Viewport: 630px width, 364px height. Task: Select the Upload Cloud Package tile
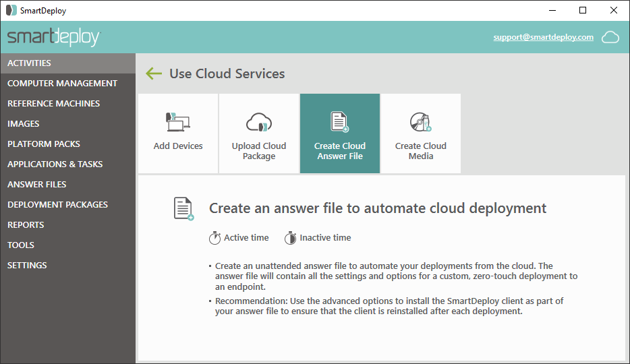tap(259, 133)
